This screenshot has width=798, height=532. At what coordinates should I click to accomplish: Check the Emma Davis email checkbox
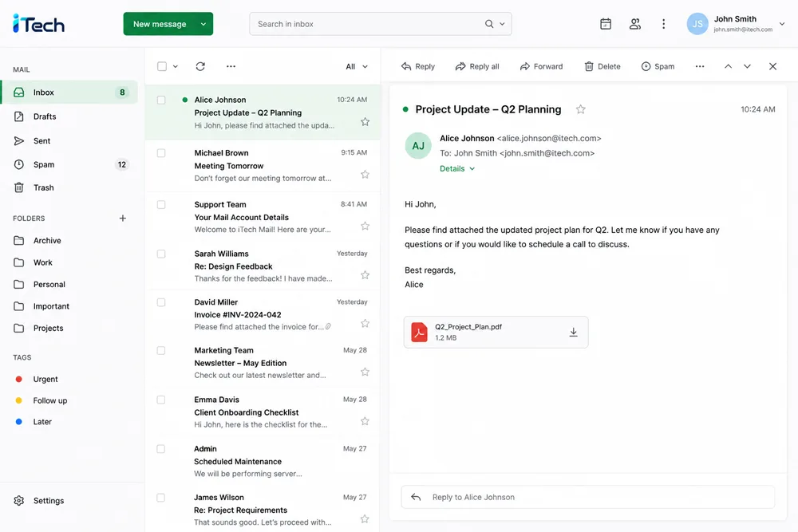click(161, 400)
